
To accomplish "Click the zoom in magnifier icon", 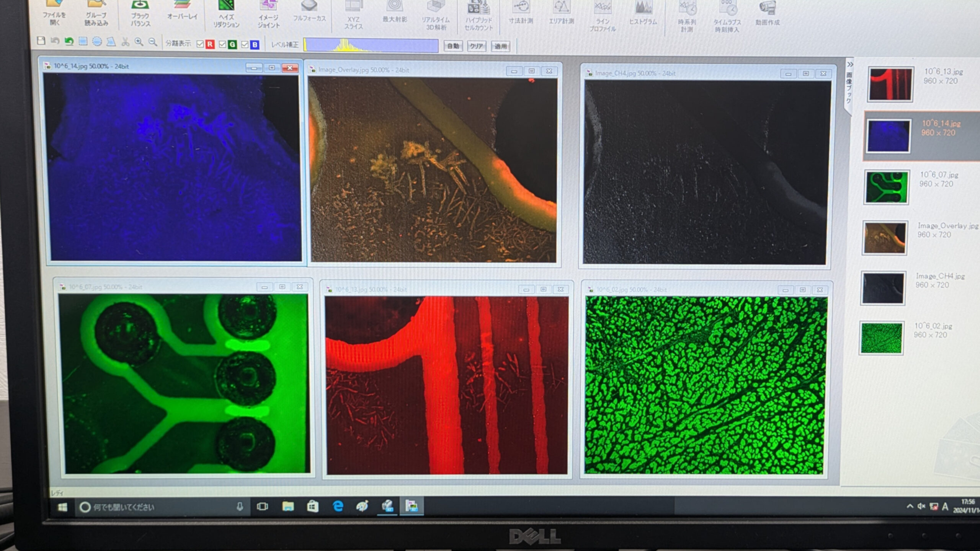I will pos(139,42).
